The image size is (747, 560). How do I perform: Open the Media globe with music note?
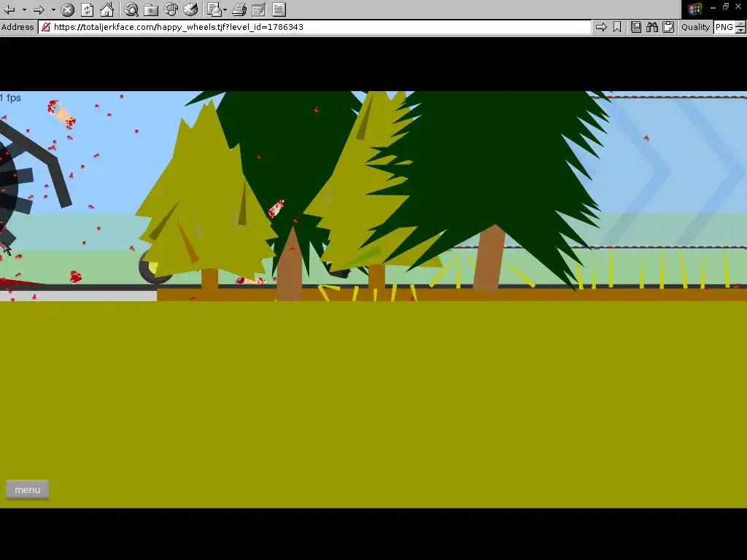tap(171, 9)
